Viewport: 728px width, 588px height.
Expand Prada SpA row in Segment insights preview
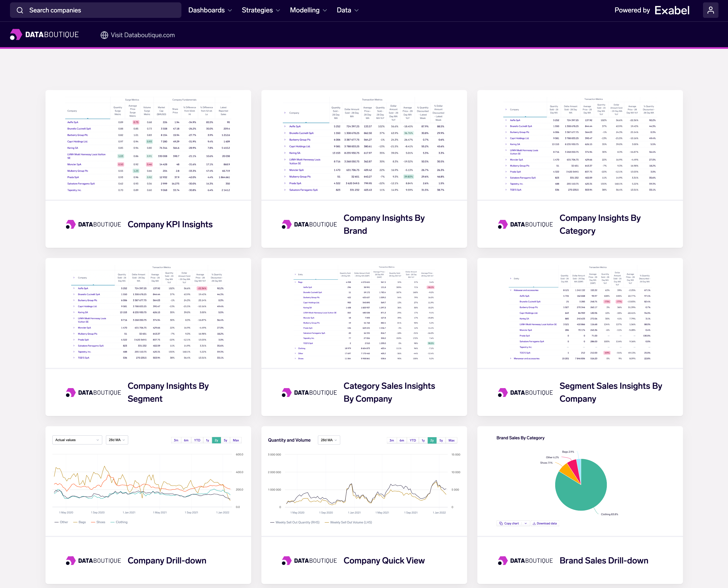(74, 340)
